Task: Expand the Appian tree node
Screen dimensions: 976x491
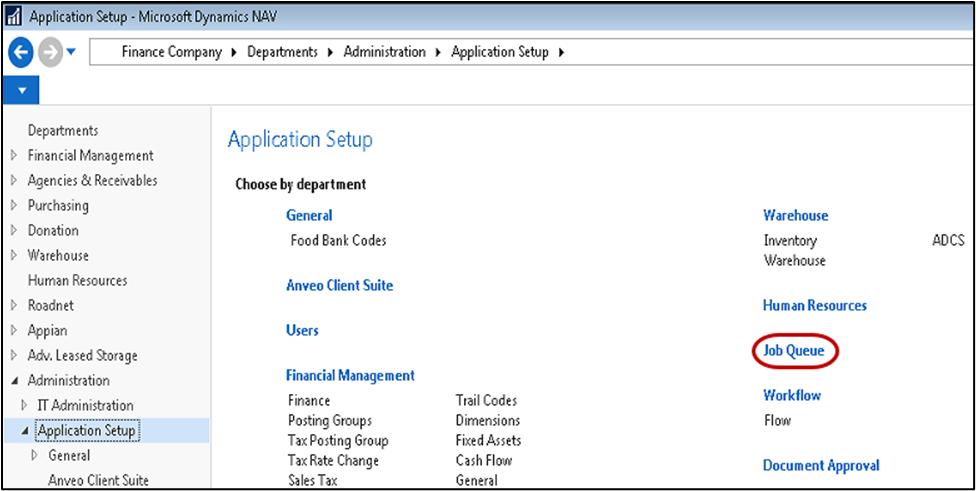Action: coord(14,330)
